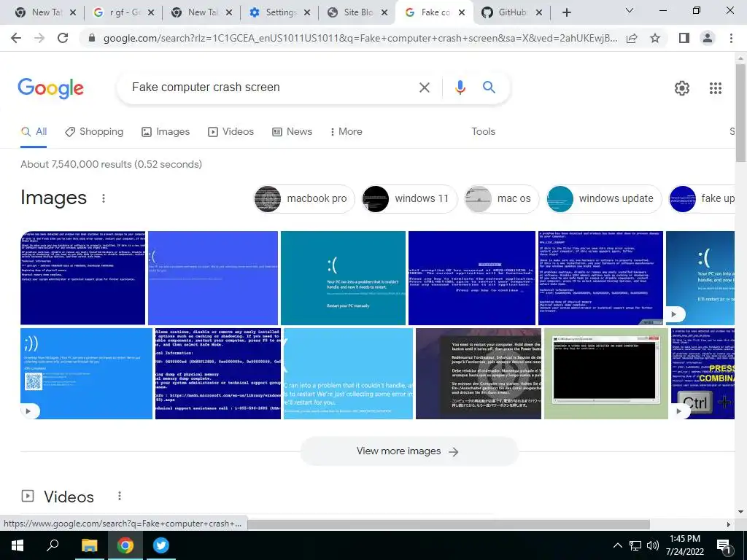The image size is (747, 560).
Task: Open the volume control in tray
Action: tap(653, 545)
